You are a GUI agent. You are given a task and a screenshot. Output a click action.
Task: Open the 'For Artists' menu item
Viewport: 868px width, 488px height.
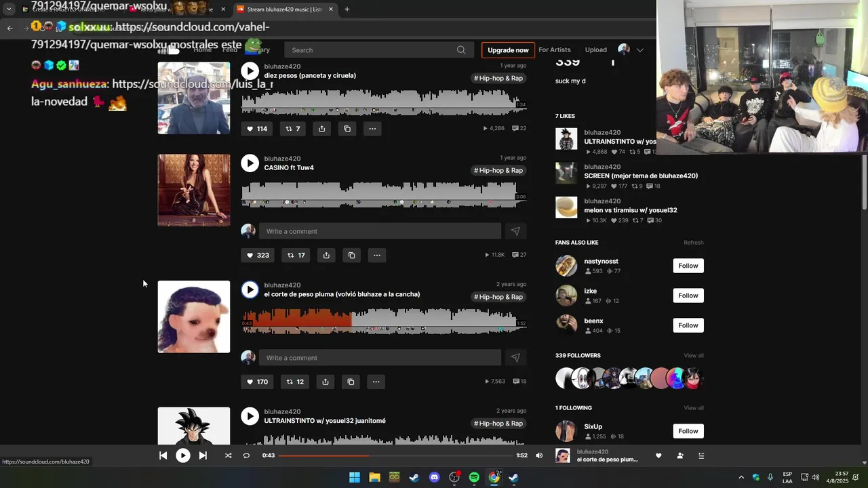[555, 50]
